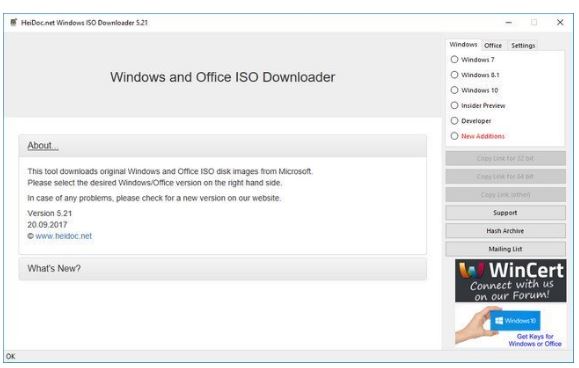
Task: Click the maximize window button
Action: click(x=534, y=23)
